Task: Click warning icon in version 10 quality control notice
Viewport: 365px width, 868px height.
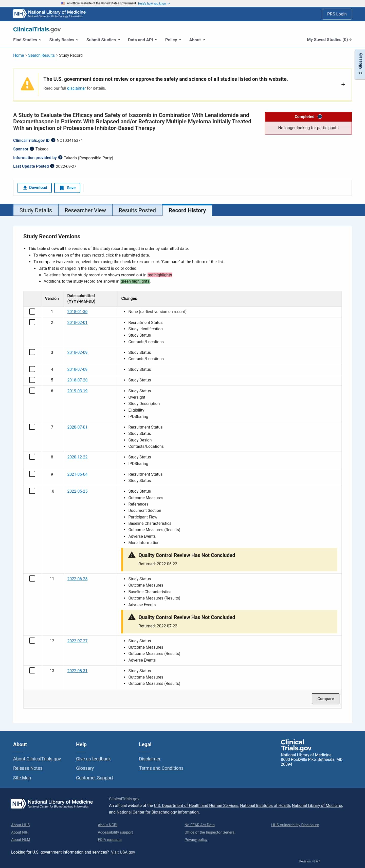Action: (132, 555)
